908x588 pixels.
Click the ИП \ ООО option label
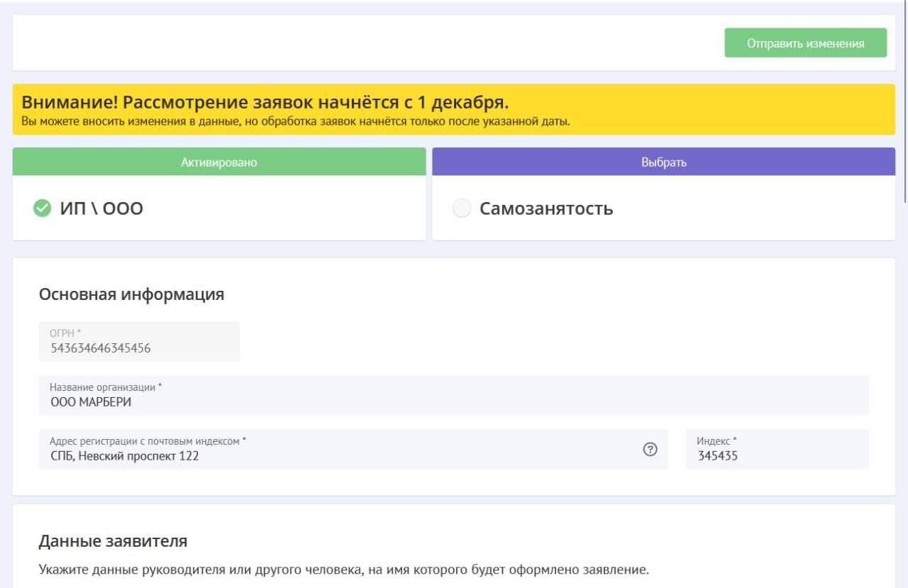point(101,209)
